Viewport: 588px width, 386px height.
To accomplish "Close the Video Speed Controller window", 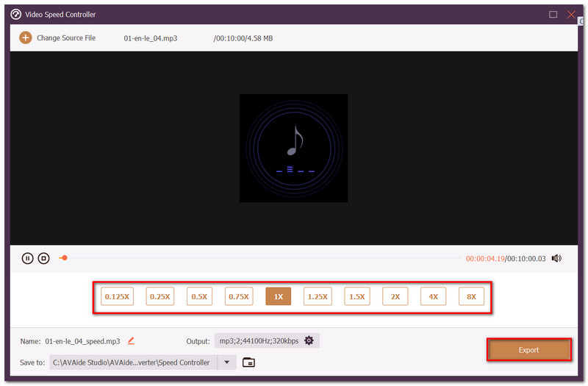I will tap(571, 14).
